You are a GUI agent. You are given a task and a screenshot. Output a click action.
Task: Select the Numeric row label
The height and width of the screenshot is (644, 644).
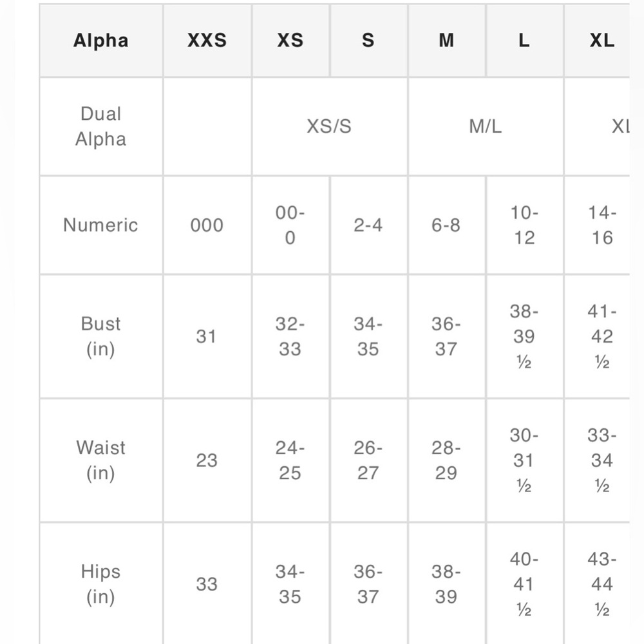pyautogui.click(x=101, y=225)
